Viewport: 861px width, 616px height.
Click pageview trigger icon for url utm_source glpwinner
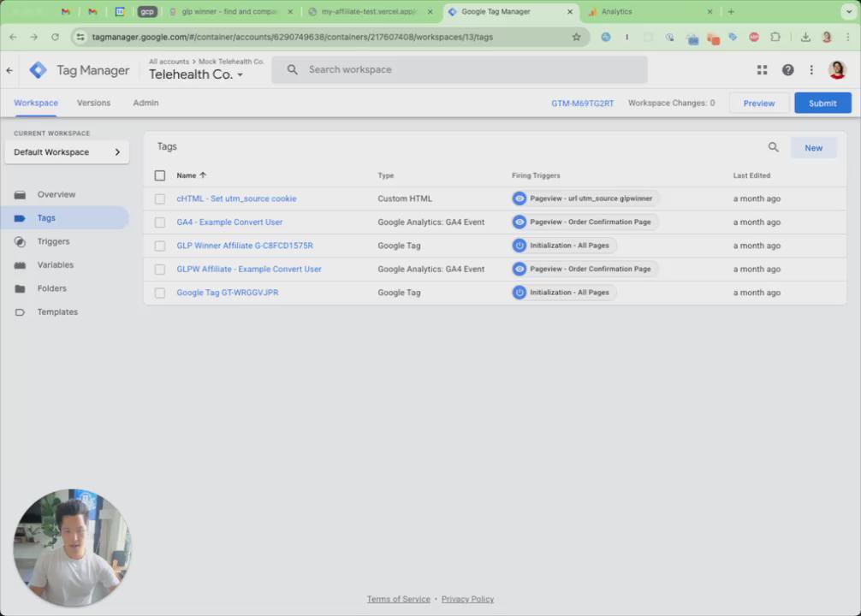pyautogui.click(x=519, y=198)
